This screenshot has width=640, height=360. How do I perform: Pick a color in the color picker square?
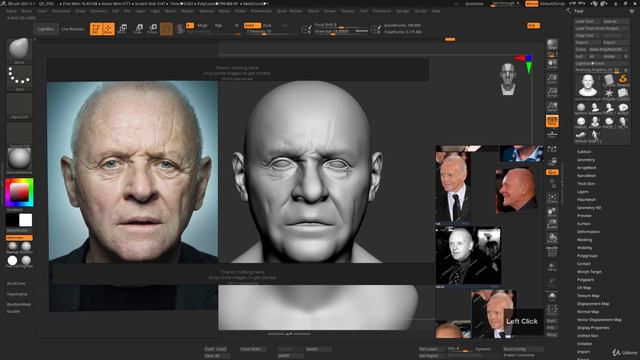19,192
